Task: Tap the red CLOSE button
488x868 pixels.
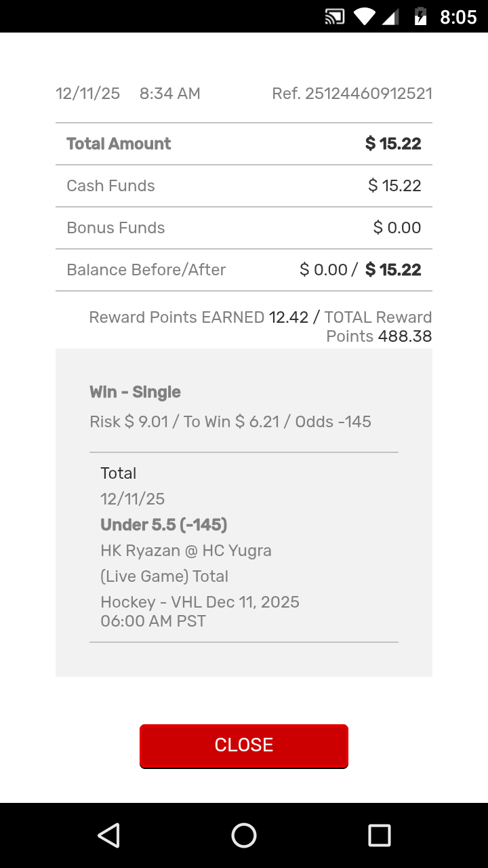Action: (x=244, y=745)
